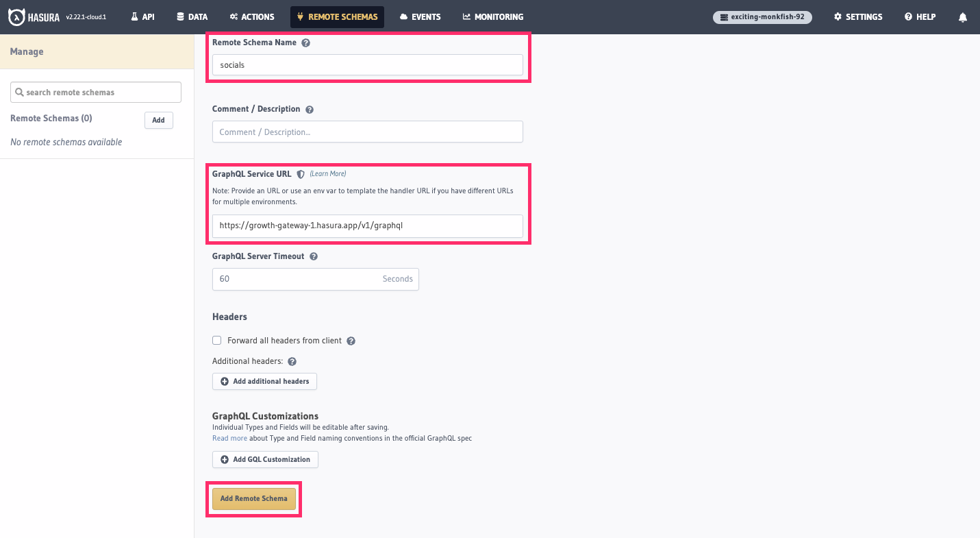This screenshot has width=980, height=538.
Task: Click the search remote schemas field
Action: point(95,92)
